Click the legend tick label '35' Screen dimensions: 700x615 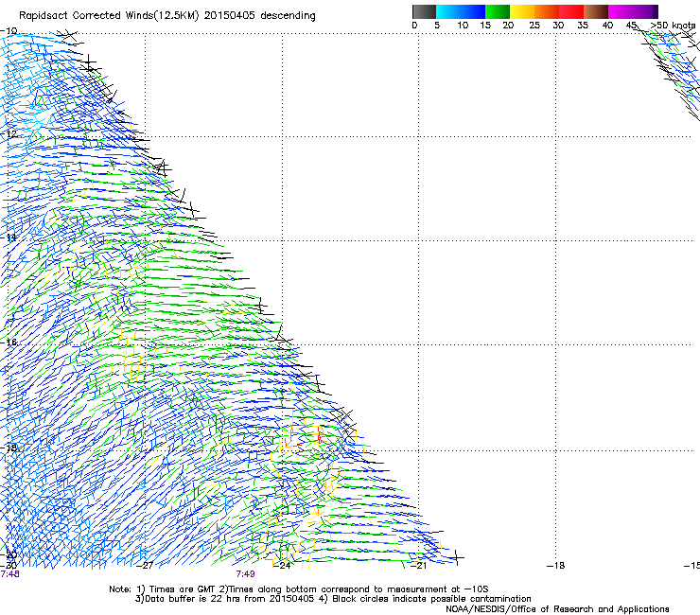583,26
